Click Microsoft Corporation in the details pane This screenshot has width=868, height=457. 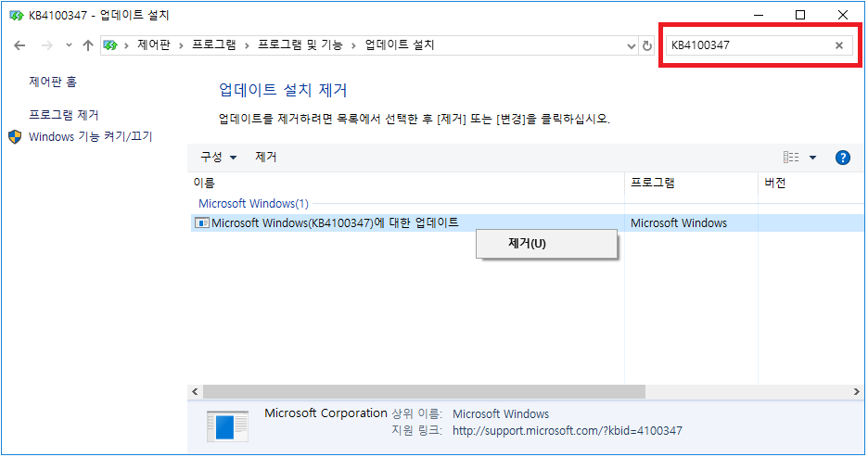325,413
